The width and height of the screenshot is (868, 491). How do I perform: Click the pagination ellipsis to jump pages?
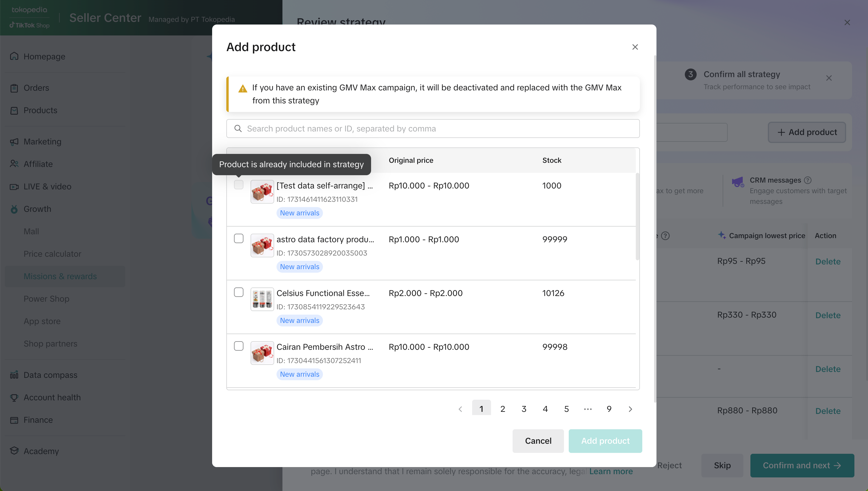point(588,409)
